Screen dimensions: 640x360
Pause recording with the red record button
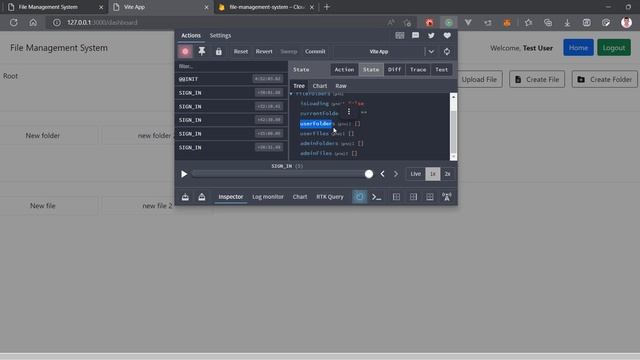185,51
